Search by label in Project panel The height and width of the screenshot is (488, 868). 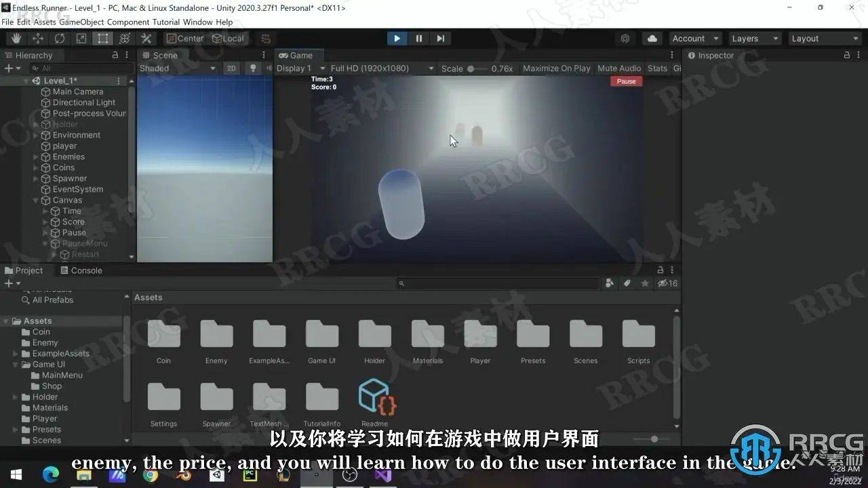click(627, 283)
